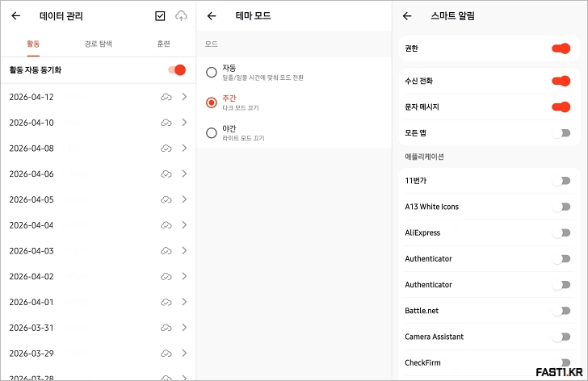Open 2026-03-31 entry chevron

(184, 328)
